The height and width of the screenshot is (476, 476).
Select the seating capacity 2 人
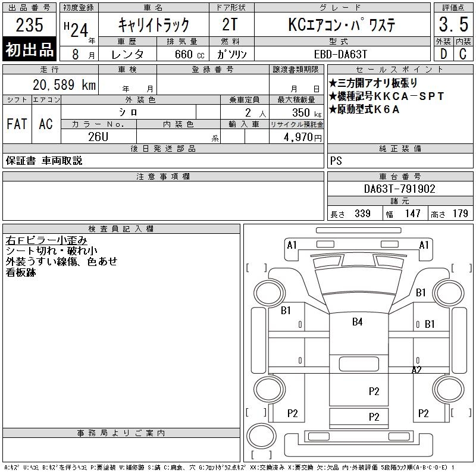(x=255, y=113)
